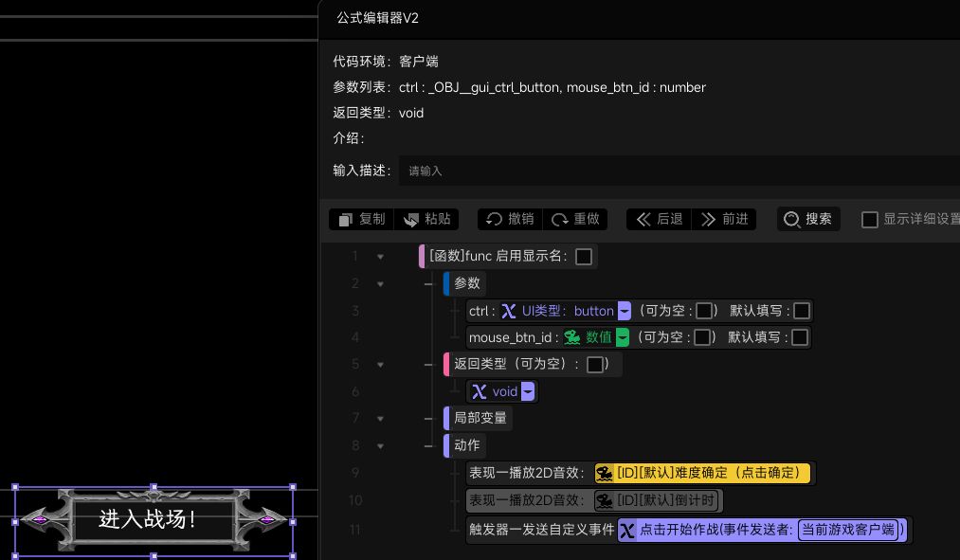Viewport: 960px width, 560px height.
Task: Tick the 可为空 checkbox in mouse_btn_id row
Action: coord(702,337)
